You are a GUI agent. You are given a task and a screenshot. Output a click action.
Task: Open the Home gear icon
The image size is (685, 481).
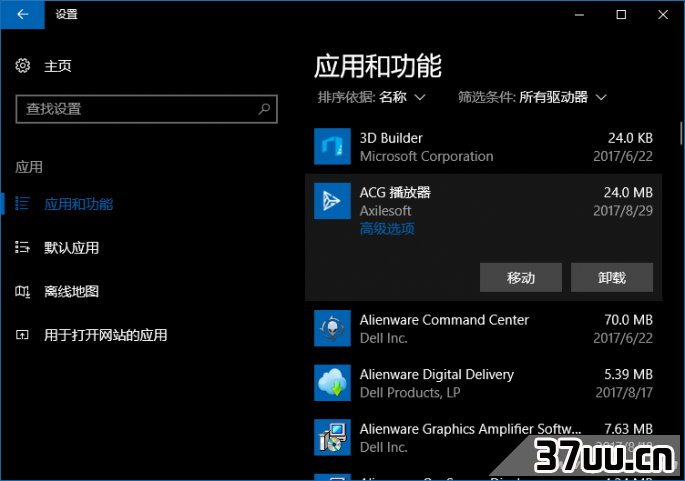coord(23,66)
